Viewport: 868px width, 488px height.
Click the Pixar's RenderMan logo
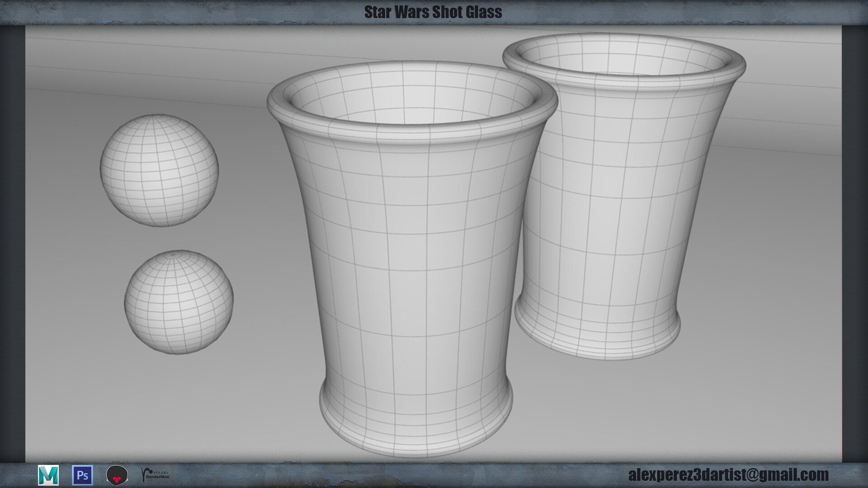pyautogui.click(x=155, y=475)
